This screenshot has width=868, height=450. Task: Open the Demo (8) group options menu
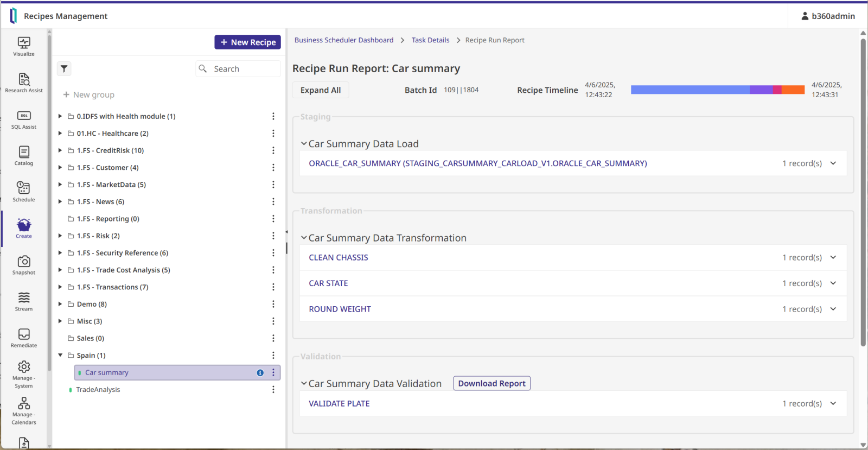[273, 304]
